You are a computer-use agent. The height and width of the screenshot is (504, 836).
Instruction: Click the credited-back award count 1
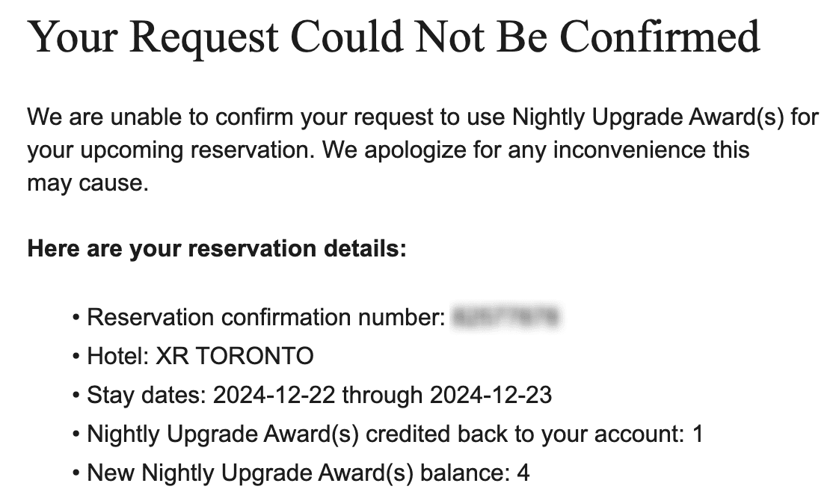coord(698,434)
